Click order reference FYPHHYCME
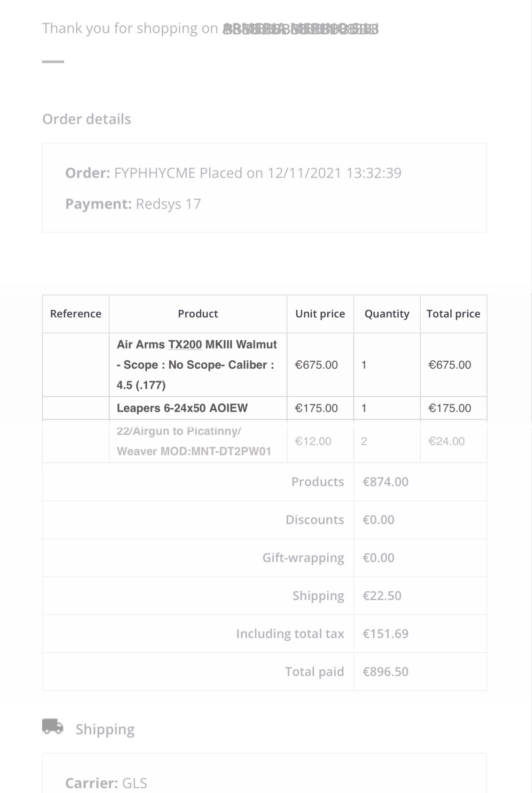Image resolution: width=532 pixels, height=793 pixels. pyautogui.click(x=155, y=173)
